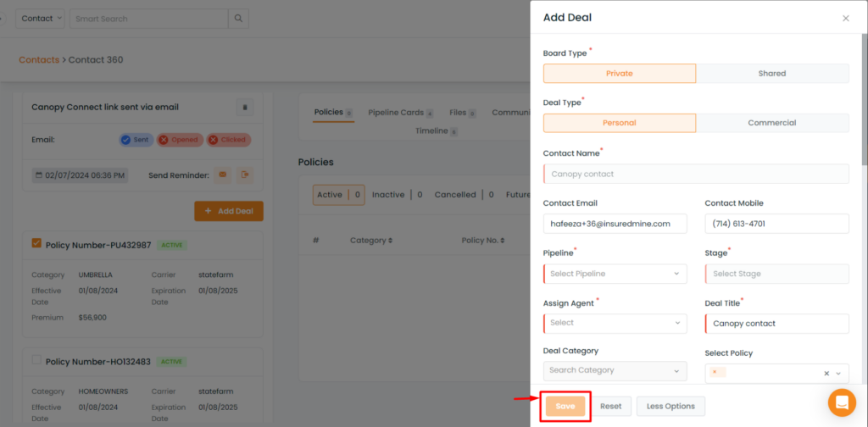Send reminder via email icon
The image size is (868, 427).
point(223,175)
